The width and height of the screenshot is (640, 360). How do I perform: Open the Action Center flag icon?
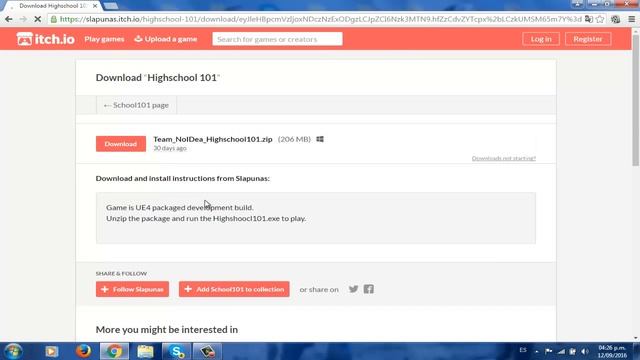[x=549, y=351]
